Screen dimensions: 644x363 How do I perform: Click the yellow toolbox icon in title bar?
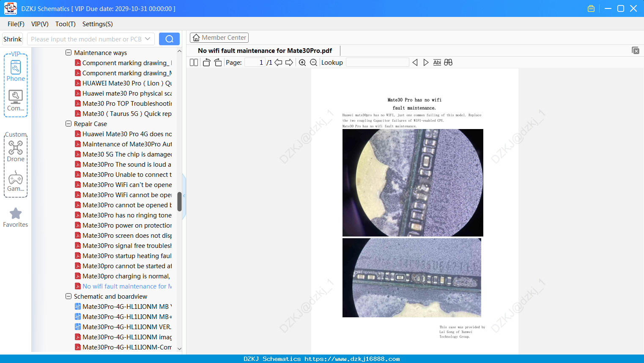click(x=591, y=8)
